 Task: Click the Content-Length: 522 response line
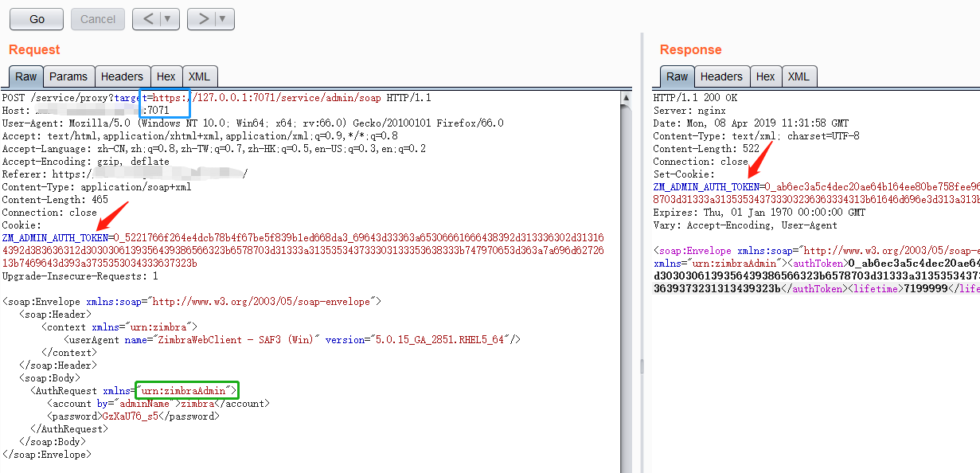(706, 149)
